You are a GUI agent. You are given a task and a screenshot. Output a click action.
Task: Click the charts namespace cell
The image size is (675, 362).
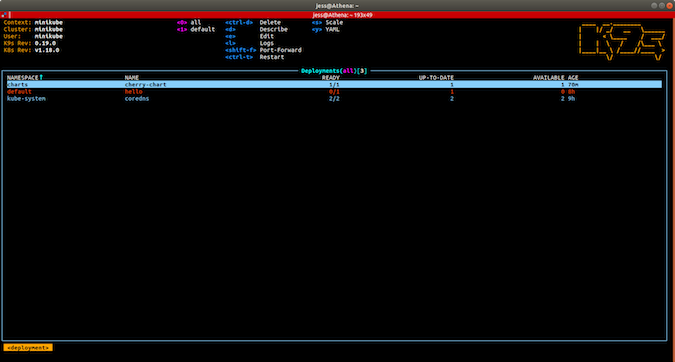coord(17,85)
